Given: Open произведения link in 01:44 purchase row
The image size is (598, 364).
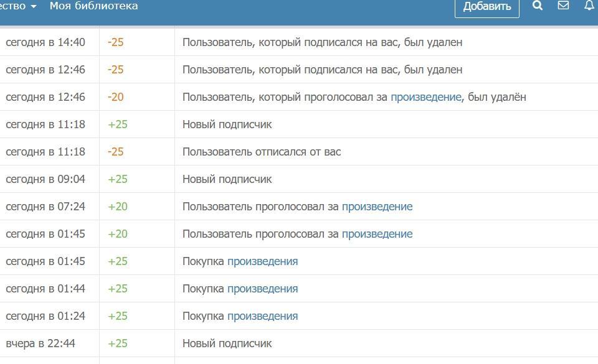Looking at the screenshot, I should (x=262, y=289).
